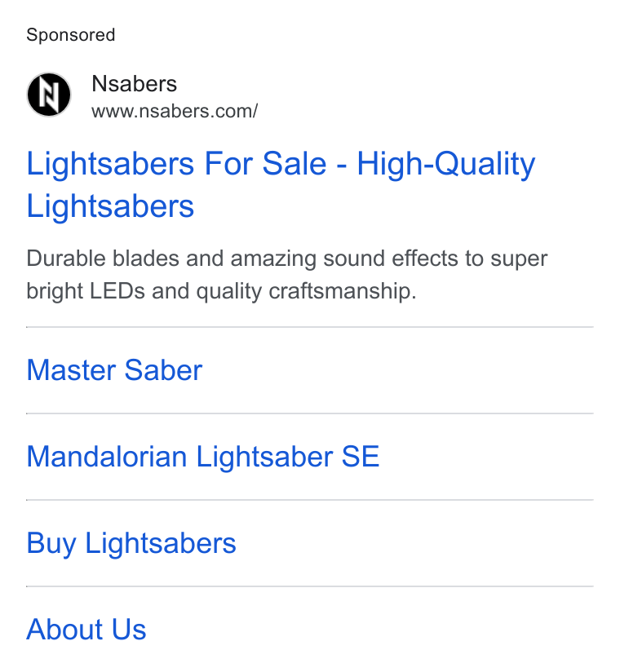
Task: Open the Lightsabers For Sale ad headline
Action: (x=281, y=184)
